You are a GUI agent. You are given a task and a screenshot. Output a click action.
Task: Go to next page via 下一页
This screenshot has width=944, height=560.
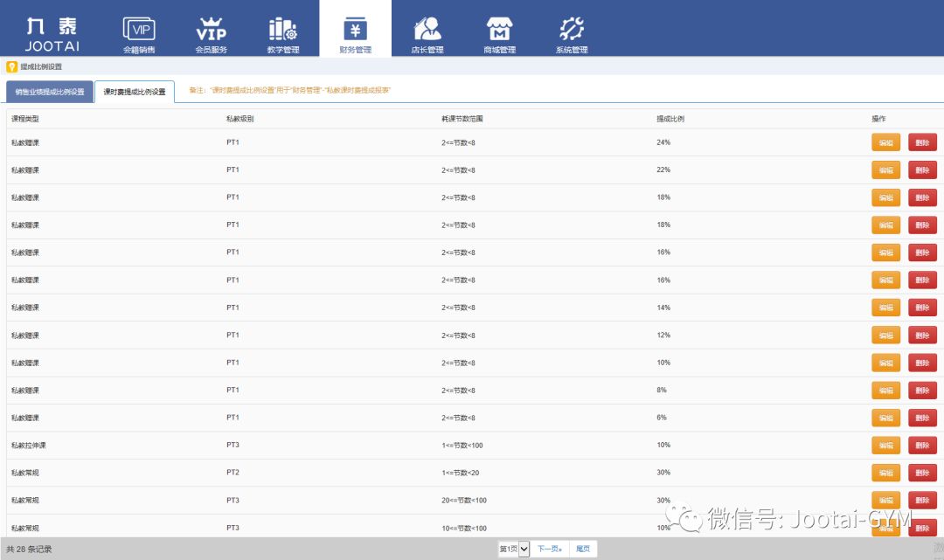(550, 549)
